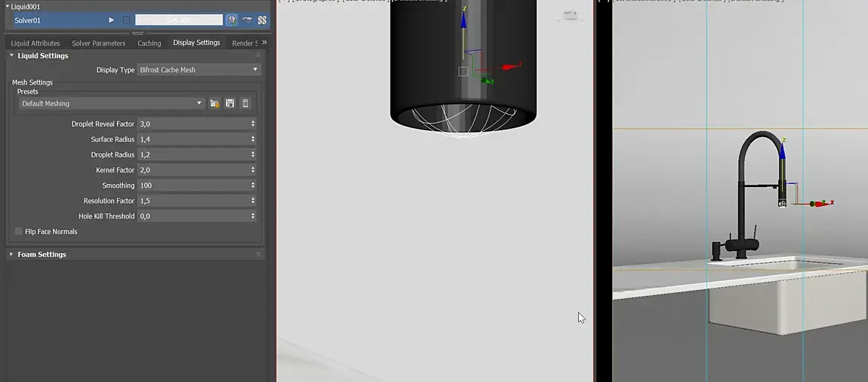The image size is (868, 382).
Task: Go to the Caching tab
Action: pos(149,43)
